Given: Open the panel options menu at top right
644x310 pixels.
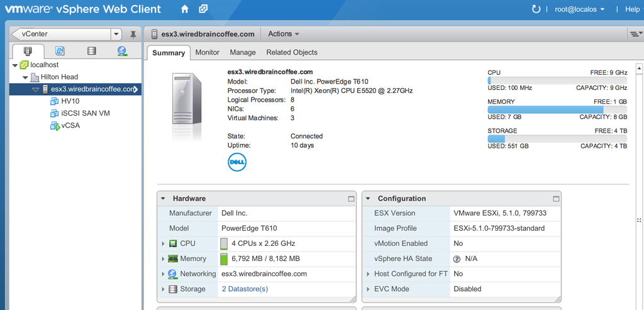Looking at the screenshot, I should (636, 35).
